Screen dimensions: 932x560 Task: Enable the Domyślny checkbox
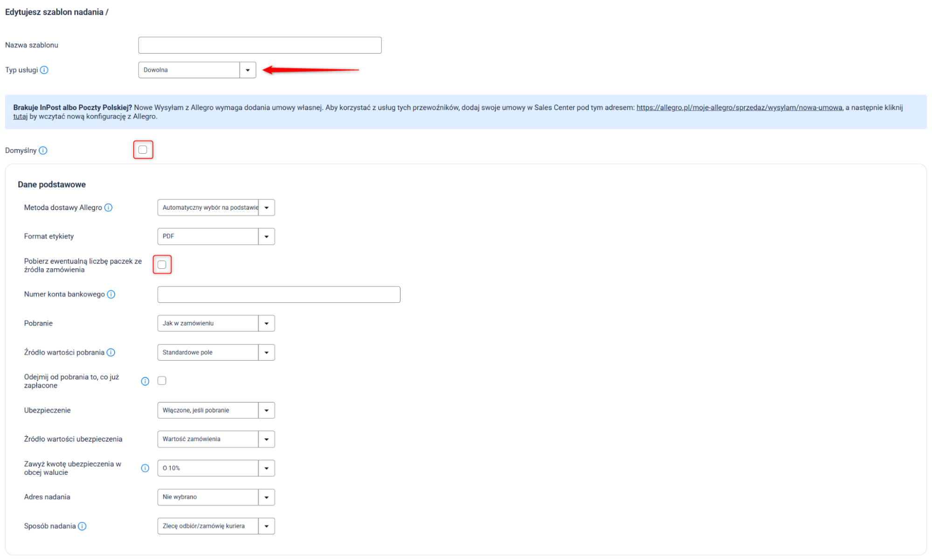[143, 150]
